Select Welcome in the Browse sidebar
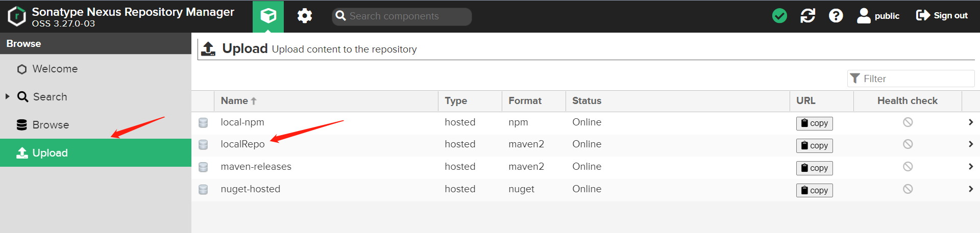The width and height of the screenshot is (980, 233). point(55,69)
